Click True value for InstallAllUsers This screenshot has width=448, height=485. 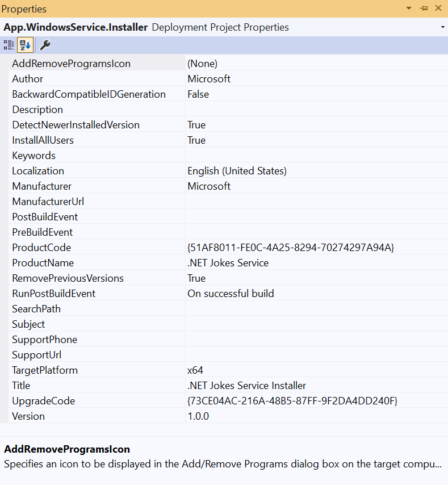[196, 140]
